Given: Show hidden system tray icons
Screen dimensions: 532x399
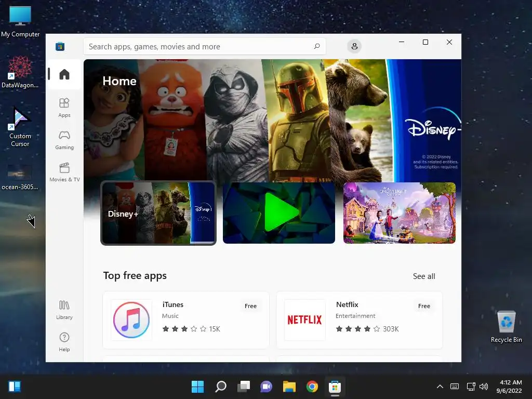Looking at the screenshot, I should (x=440, y=387).
